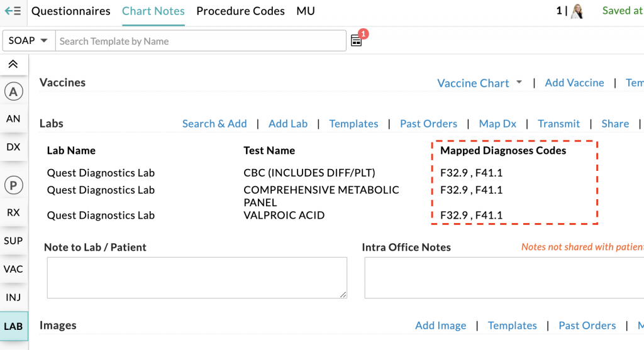Expand the Vaccine Chart dropdown arrow

(x=519, y=83)
